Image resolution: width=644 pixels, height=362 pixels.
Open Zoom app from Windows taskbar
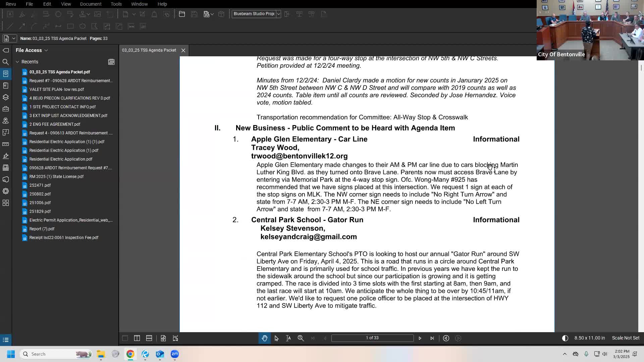pos(174,354)
